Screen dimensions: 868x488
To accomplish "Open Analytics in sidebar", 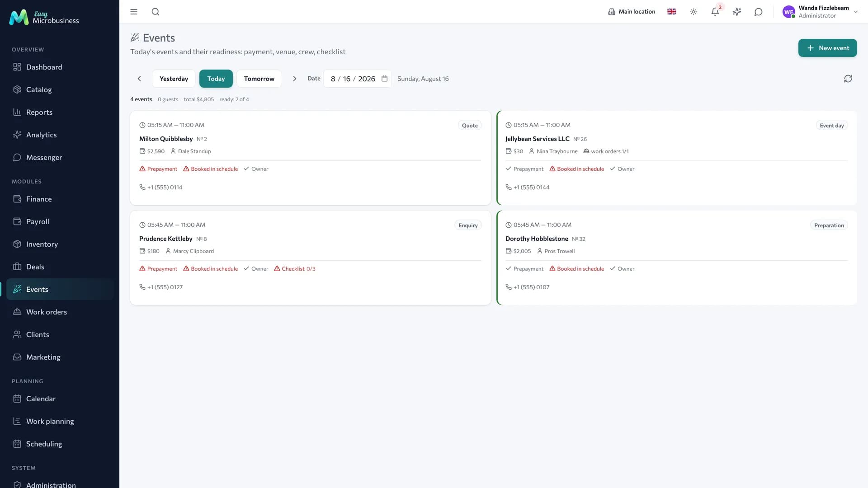I will 60,135.
